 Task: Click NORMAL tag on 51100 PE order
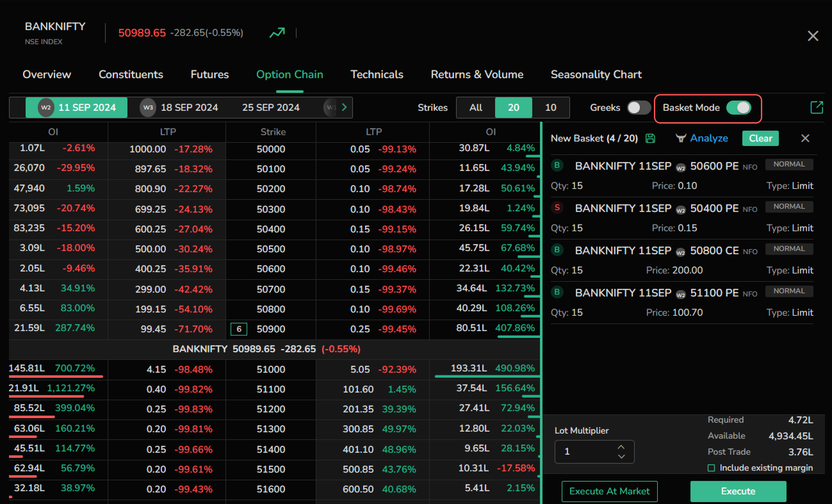click(789, 291)
